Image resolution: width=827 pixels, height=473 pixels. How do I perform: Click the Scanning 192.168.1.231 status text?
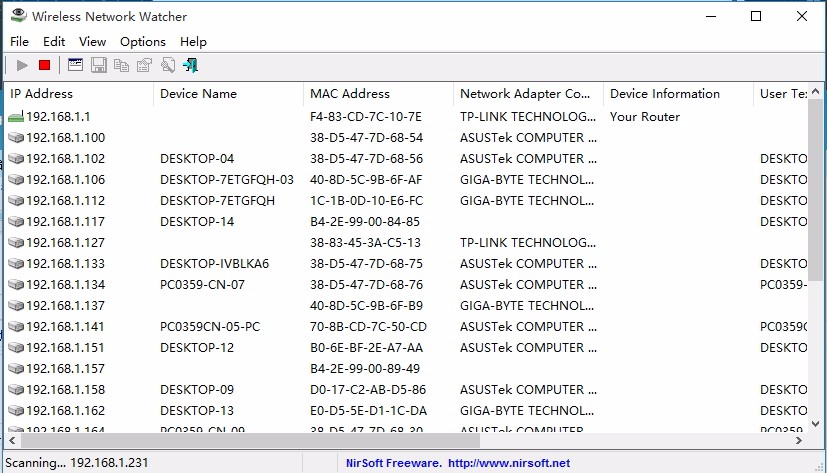pyautogui.click(x=76, y=463)
